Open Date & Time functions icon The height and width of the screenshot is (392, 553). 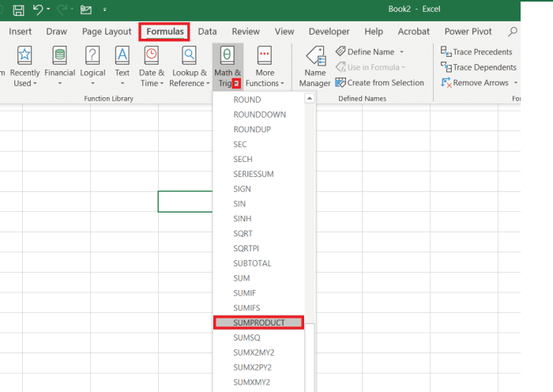pos(152,56)
